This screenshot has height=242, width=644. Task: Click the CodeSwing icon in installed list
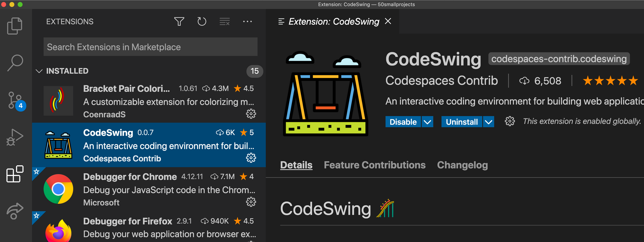click(x=58, y=145)
